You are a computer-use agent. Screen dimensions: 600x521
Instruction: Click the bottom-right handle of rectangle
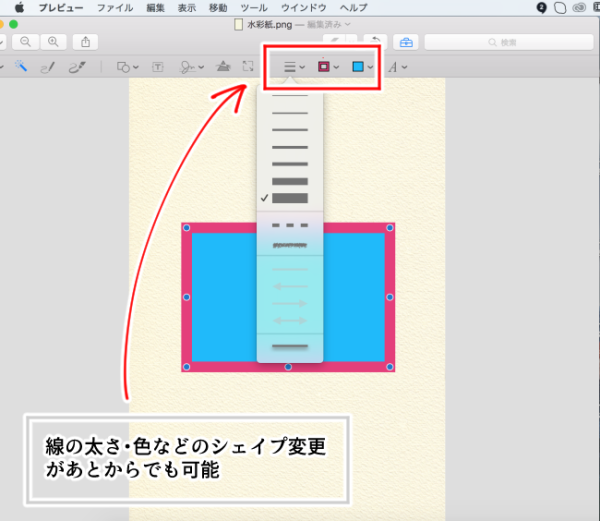click(x=390, y=367)
